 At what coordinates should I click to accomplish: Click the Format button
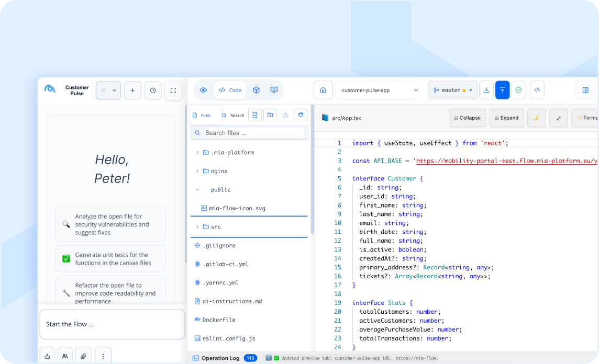pyautogui.click(x=585, y=118)
